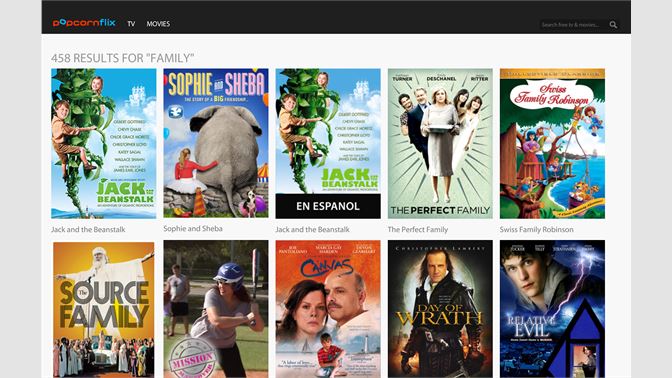Open the Canvas movie poster

pos(328,309)
